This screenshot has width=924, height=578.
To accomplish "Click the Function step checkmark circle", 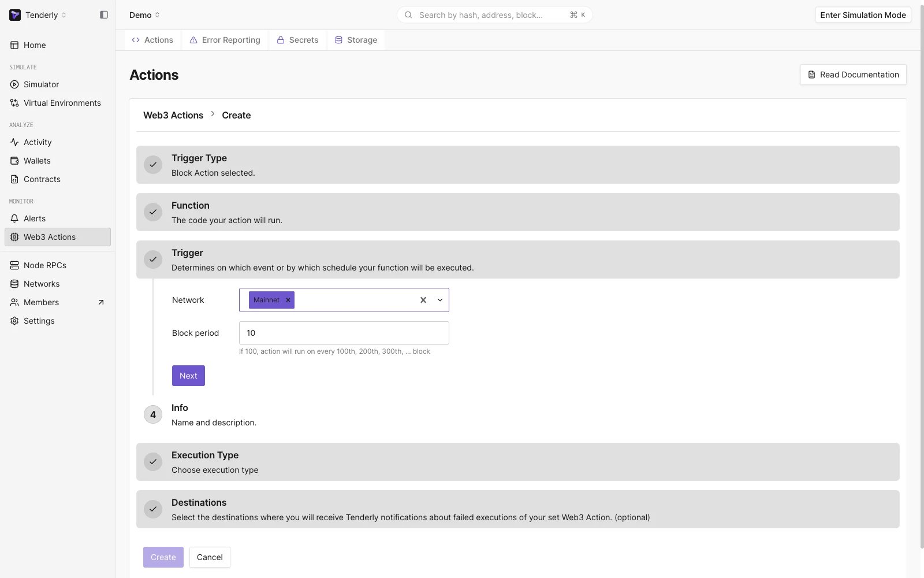I will pyautogui.click(x=153, y=212).
